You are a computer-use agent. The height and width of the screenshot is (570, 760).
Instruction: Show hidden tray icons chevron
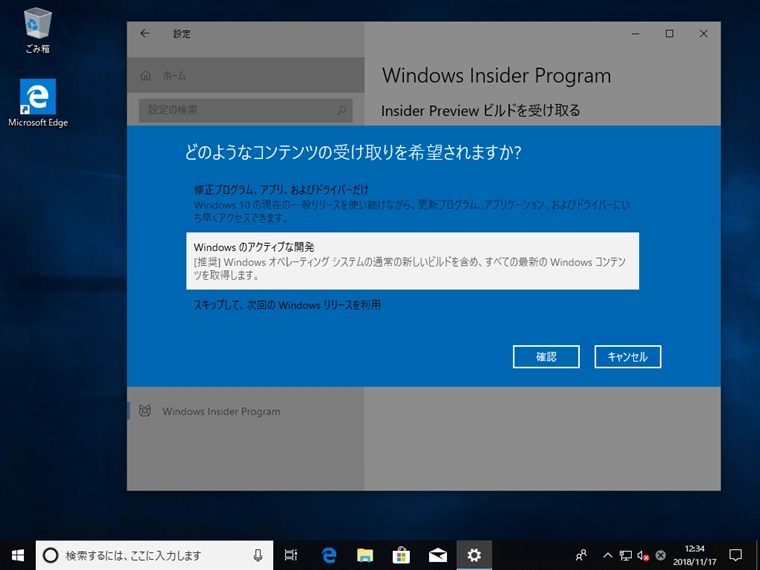[x=607, y=555]
